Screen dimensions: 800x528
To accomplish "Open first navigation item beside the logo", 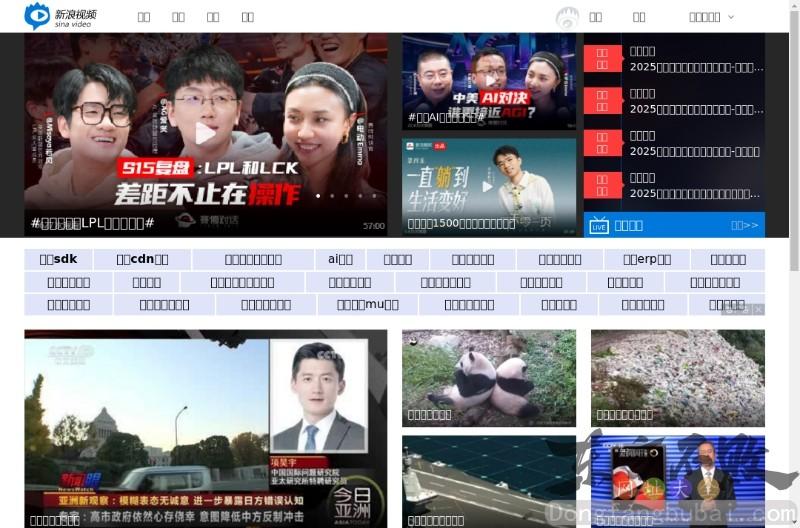I will coord(144,17).
